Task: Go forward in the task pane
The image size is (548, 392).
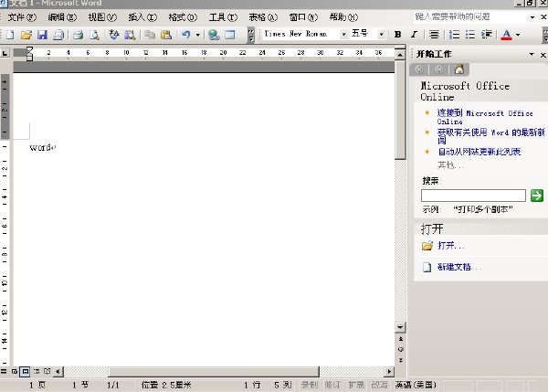Action: tap(439, 69)
